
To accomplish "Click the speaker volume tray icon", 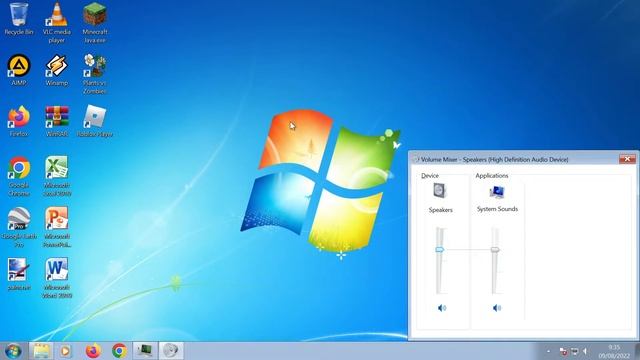I will tap(585, 351).
